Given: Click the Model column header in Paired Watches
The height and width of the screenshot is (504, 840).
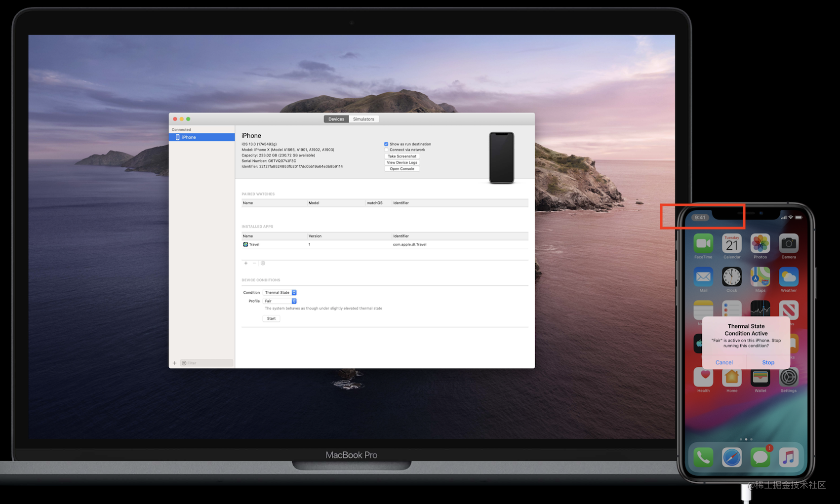Looking at the screenshot, I should coord(336,203).
